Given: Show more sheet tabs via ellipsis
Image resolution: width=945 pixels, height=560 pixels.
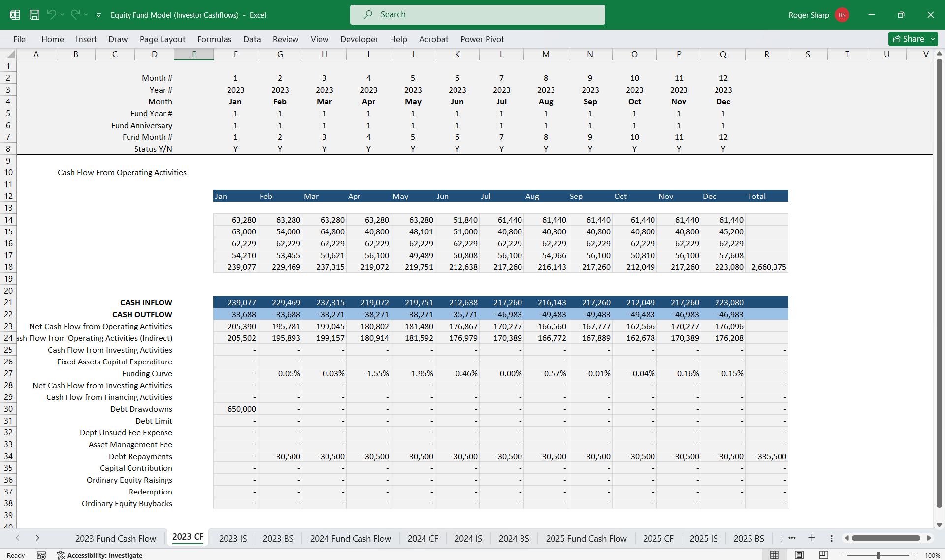Looking at the screenshot, I should (x=792, y=538).
